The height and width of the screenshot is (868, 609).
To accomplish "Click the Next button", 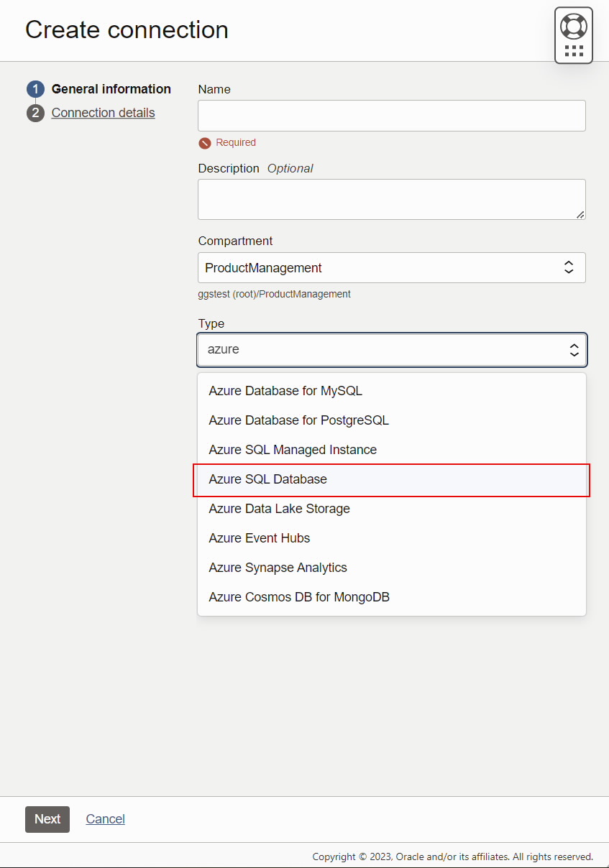I will tap(47, 819).
